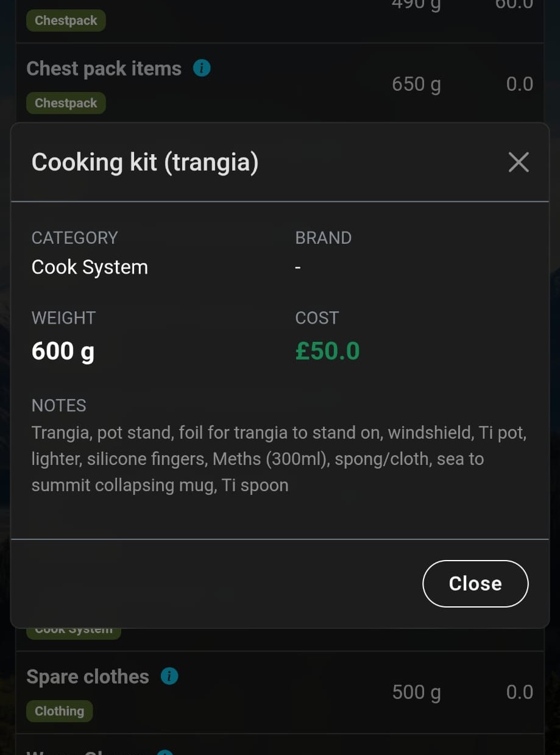Click the upper Chestpack category tag
The image size is (560, 755).
point(65,20)
